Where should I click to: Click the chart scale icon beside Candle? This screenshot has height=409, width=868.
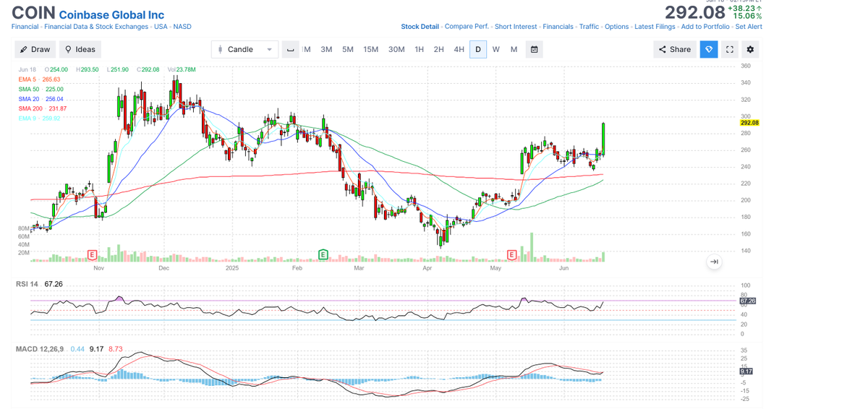(x=291, y=49)
